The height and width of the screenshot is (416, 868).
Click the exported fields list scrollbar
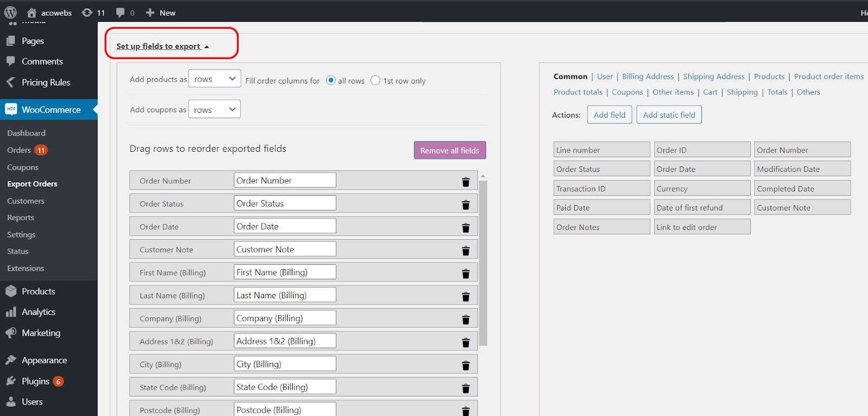pyautogui.click(x=483, y=263)
